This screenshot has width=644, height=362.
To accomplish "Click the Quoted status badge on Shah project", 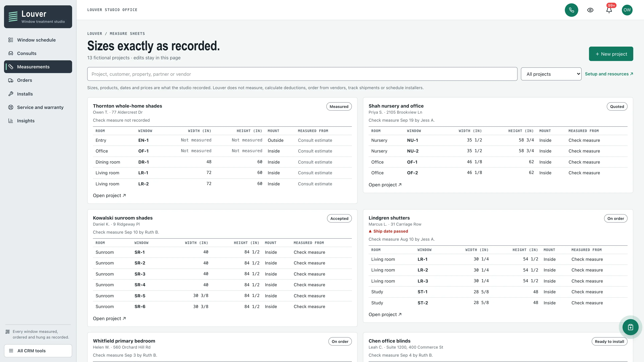I will 617,106.
